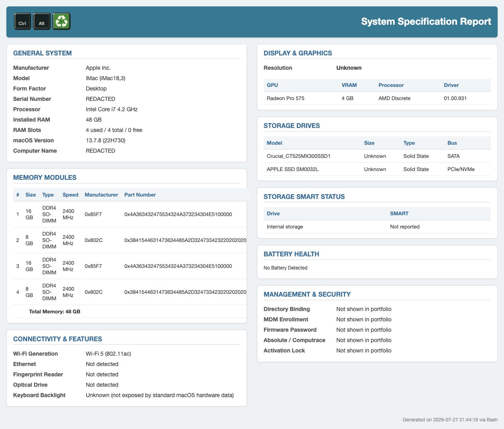Viewport: 504px width, 429px height.
Task: Click the PCIe/NVMe bus cell
Action: point(461,169)
